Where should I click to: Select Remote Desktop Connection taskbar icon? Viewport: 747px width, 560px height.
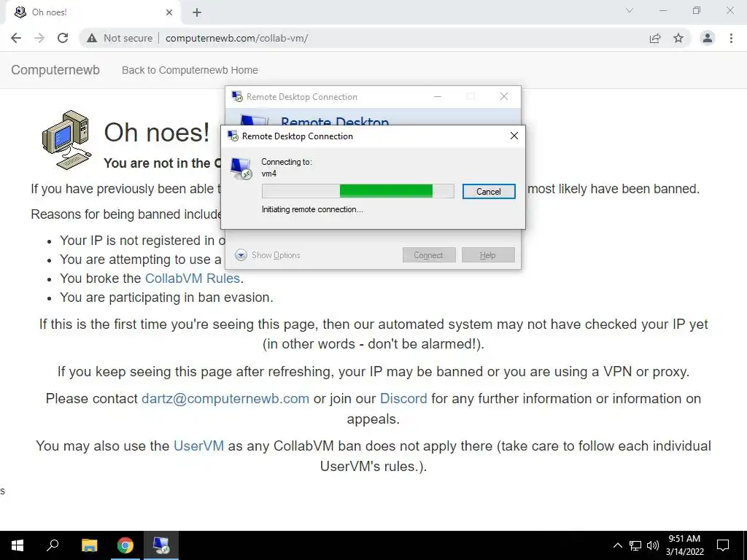coord(161,545)
